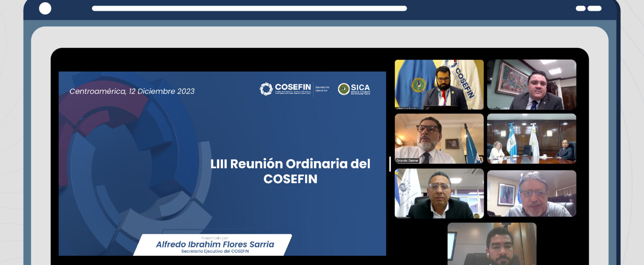The width and height of the screenshot is (644, 265).
Task: Click the COSEFIN logo on the slide
Action: coord(285,89)
